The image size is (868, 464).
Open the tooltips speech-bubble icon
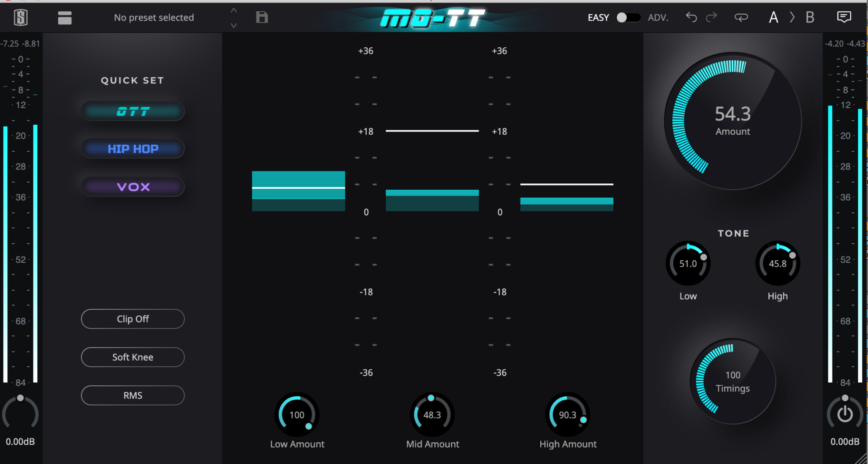point(844,17)
